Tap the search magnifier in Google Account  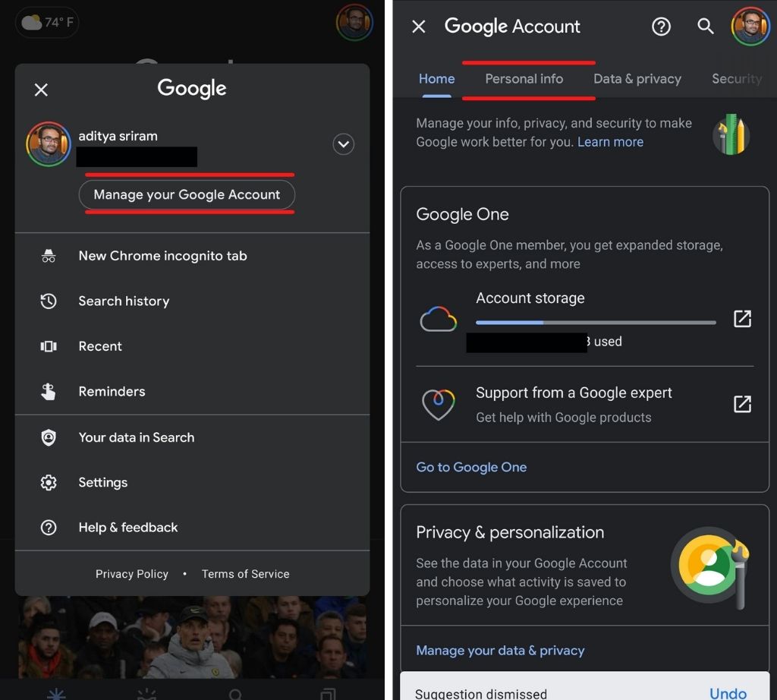click(x=705, y=27)
